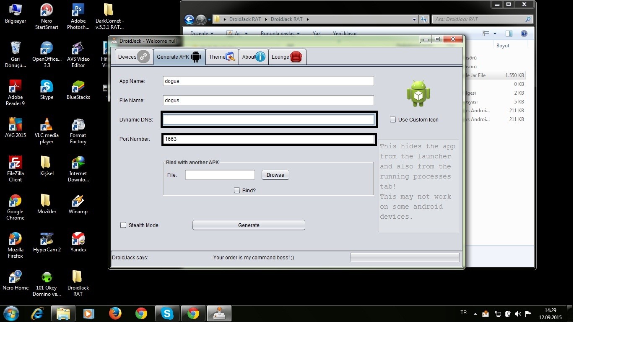Enable the Stealth Mode checkbox
The image size is (644, 362).
coord(123,225)
